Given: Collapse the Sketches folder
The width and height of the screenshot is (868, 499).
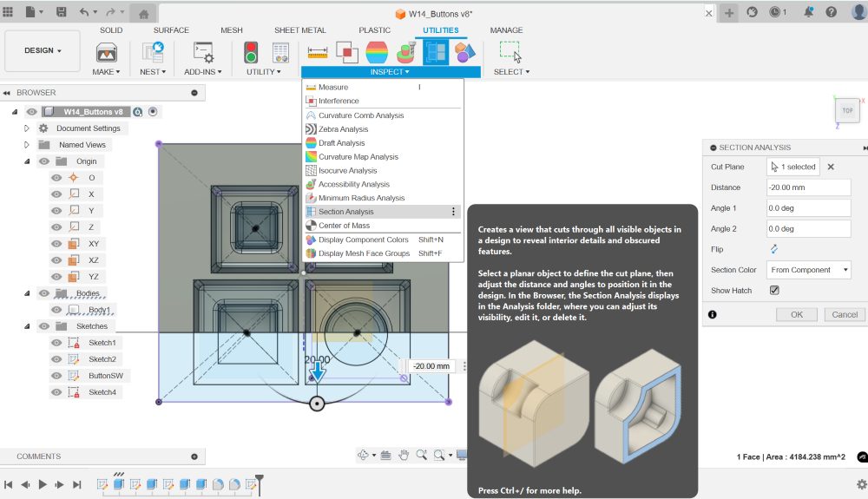Looking at the screenshot, I should [x=27, y=326].
